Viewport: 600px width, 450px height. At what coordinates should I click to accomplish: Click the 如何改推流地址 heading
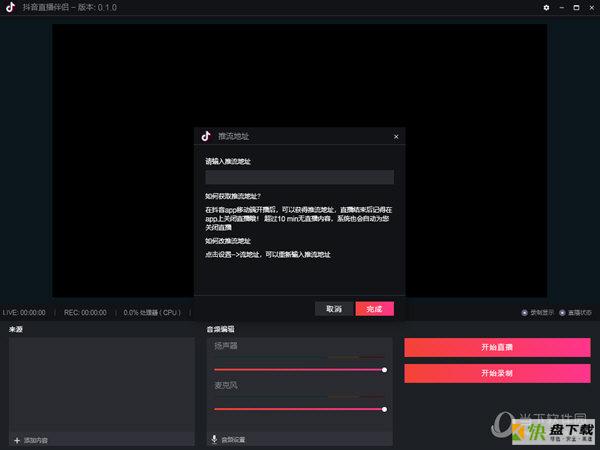(x=228, y=241)
